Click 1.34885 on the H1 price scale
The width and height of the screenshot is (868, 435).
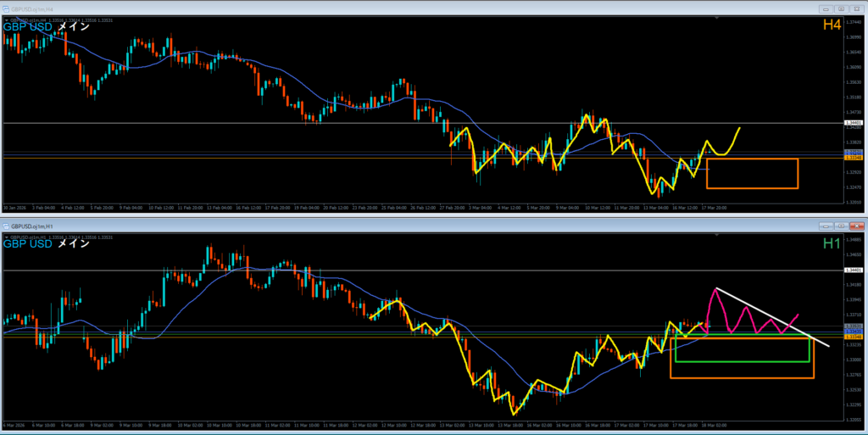pyautogui.click(x=853, y=240)
